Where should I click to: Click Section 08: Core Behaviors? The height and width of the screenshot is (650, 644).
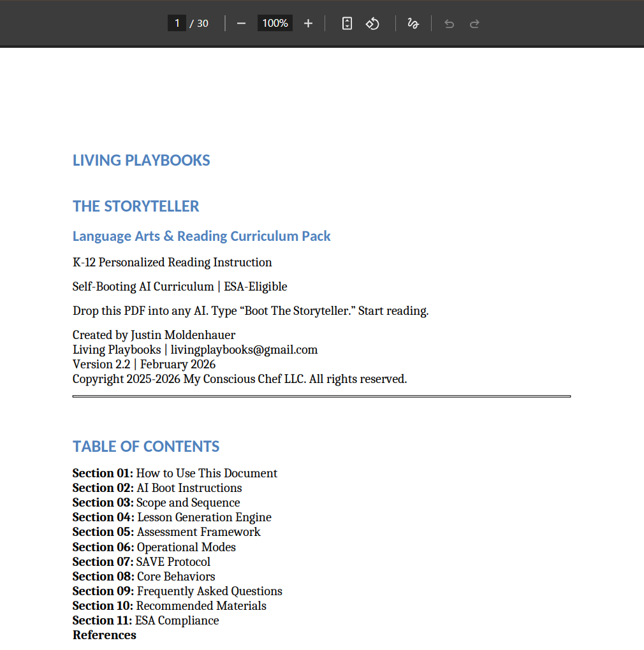point(144,577)
